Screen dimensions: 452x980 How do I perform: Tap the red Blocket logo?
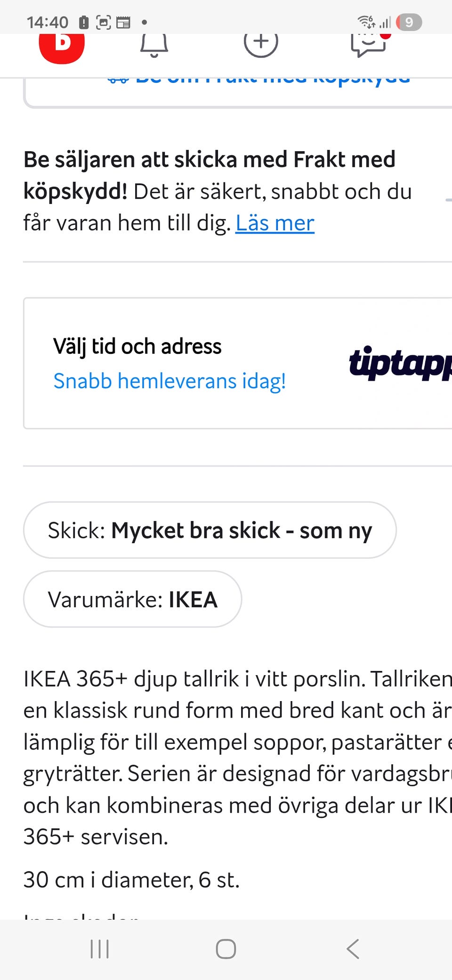coord(62,46)
